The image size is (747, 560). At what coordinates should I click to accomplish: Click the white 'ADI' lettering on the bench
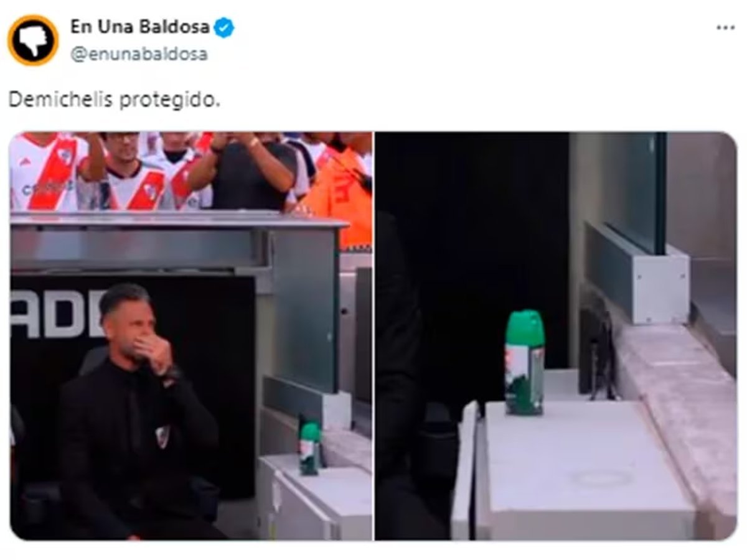pyautogui.click(x=56, y=314)
